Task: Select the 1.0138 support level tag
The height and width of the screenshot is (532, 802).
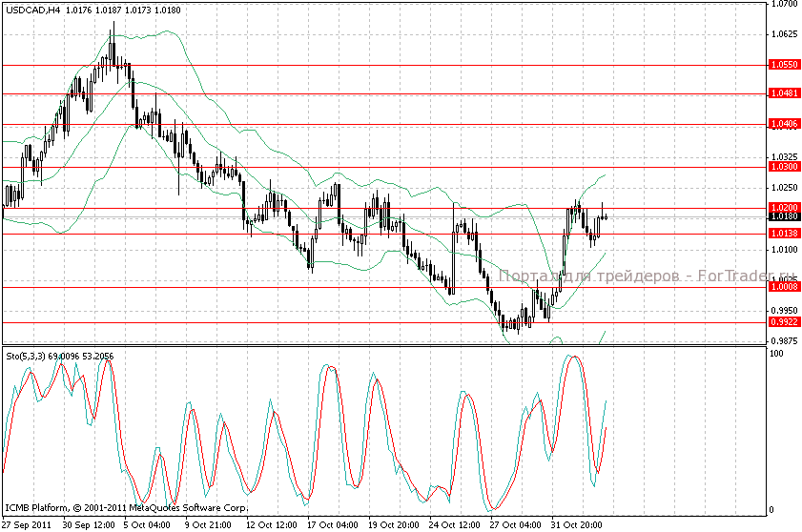Action: (x=782, y=233)
